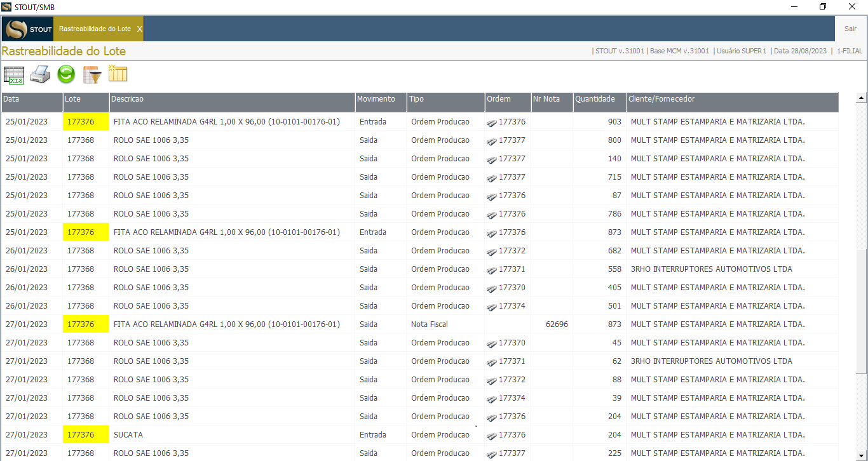Select row with quantity 903
Viewport: 868px width, 461px height.
(419, 122)
